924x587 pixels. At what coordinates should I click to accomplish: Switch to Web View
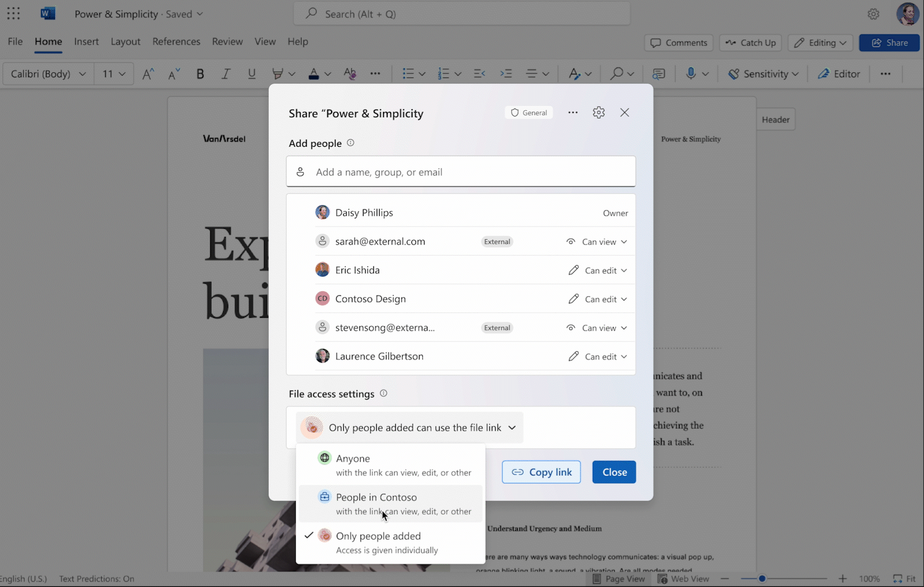point(683,579)
